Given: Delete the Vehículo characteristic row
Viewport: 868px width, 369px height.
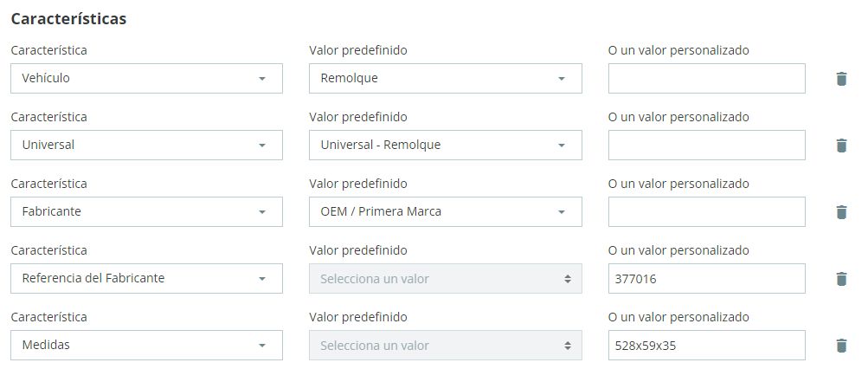Looking at the screenshot, I should point(840,79).
